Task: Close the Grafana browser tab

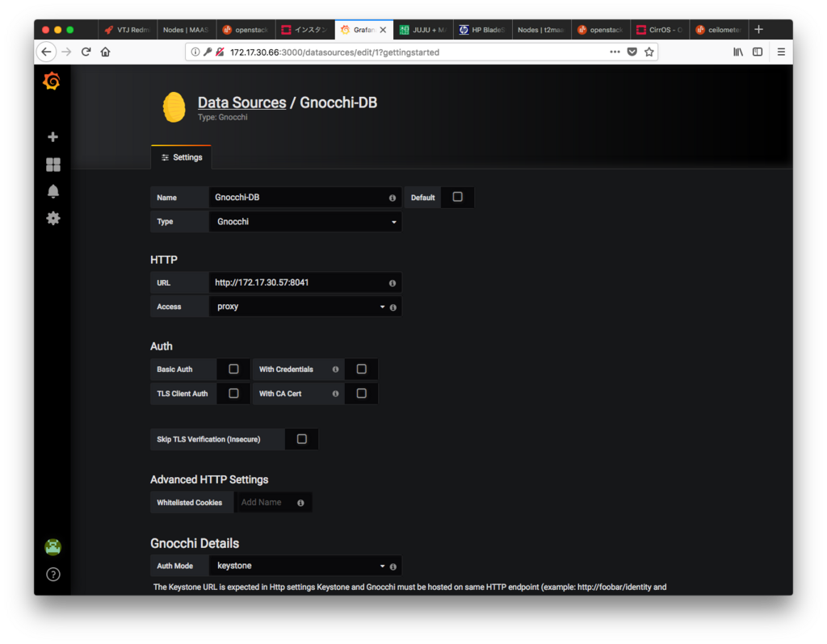Action: pos(383,30)
